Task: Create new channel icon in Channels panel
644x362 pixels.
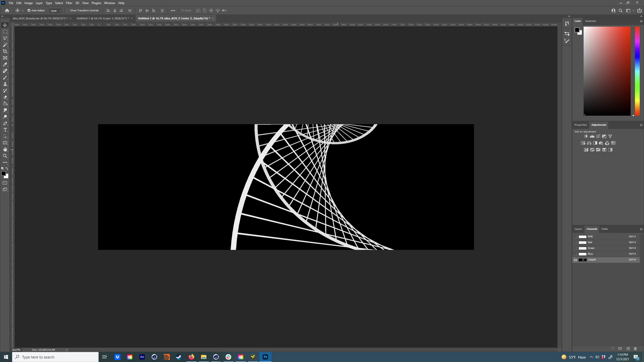Action: pos(628,348)
